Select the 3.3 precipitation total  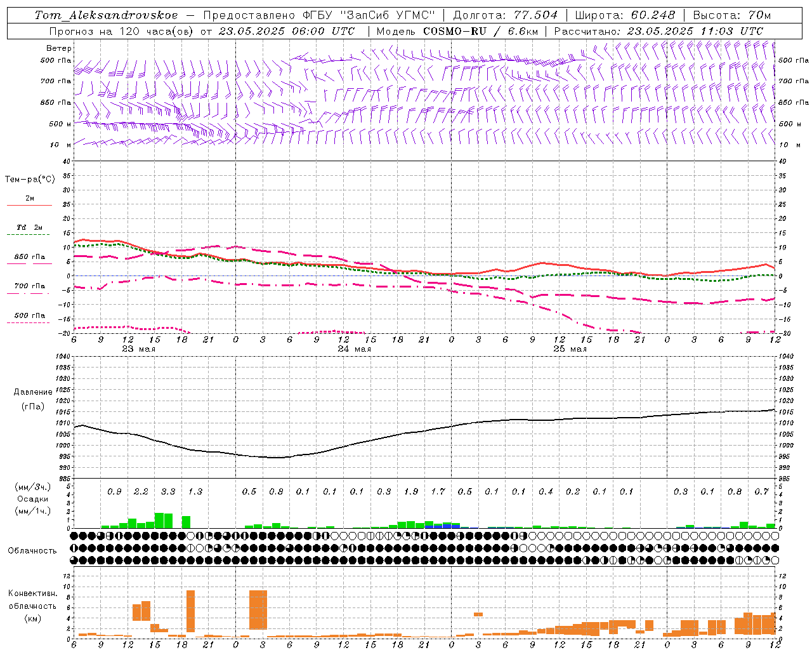pos(168,492)
